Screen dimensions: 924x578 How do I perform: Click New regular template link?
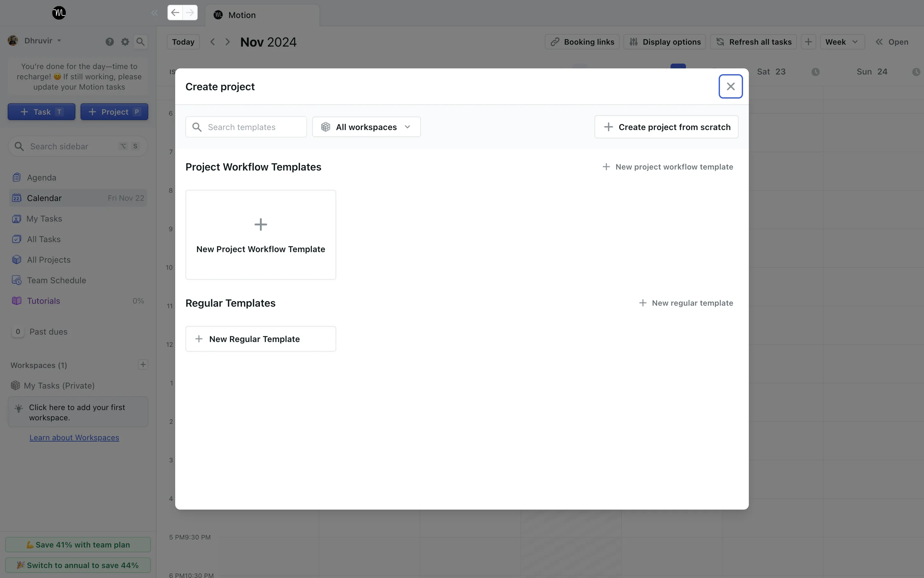(x=686, y=303)
